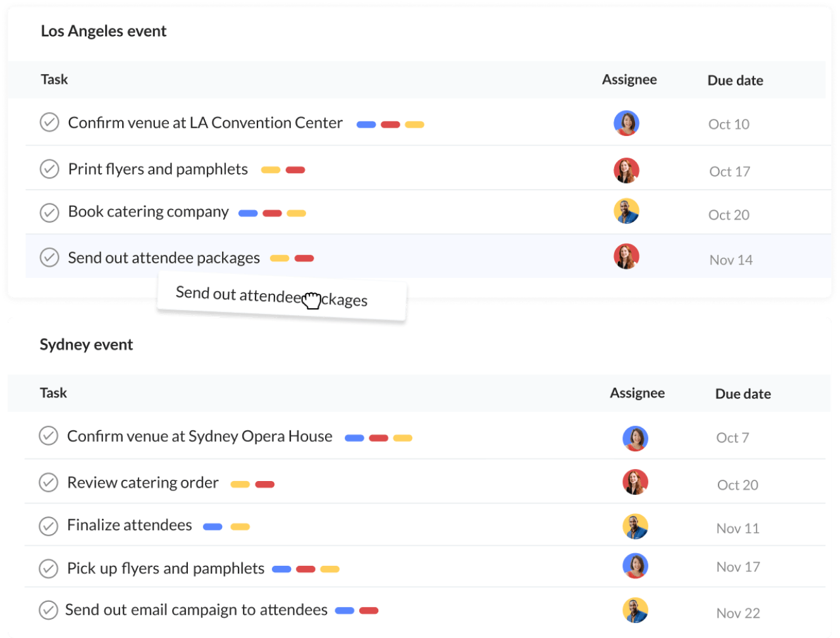The image size is (840, 638).
Task: Click yellow tag on Pick up flyers and pamphlets
Action: 330,570
